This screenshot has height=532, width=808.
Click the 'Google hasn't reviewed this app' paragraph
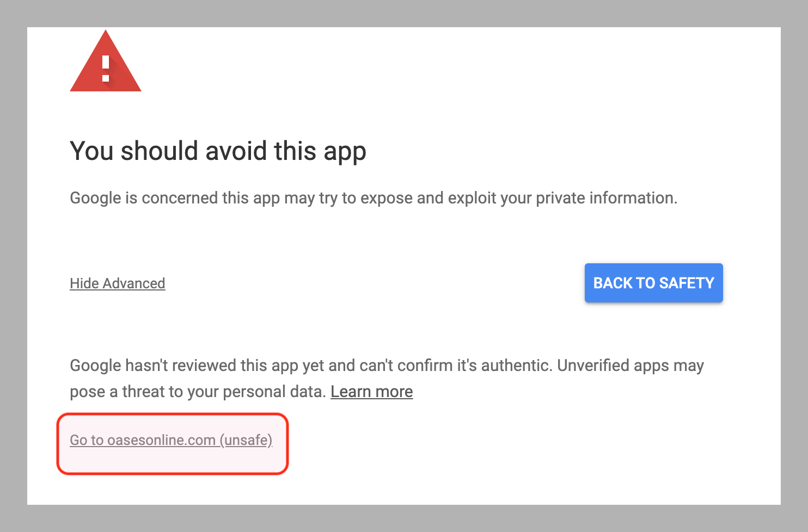[387, 378]
